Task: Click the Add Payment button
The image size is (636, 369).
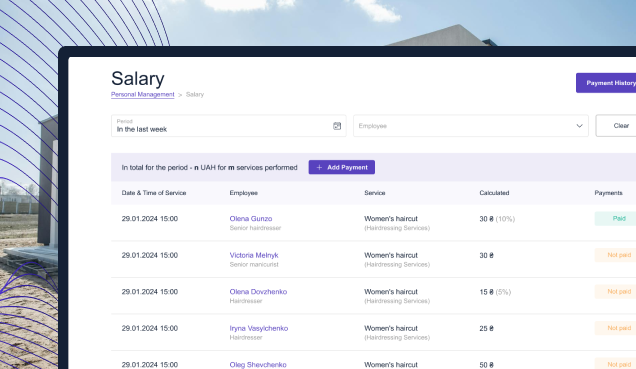Action: tap(342, 167)
